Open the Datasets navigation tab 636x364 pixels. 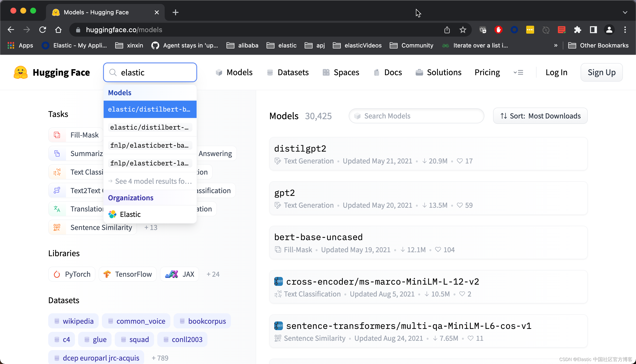[x=288, y=72]
